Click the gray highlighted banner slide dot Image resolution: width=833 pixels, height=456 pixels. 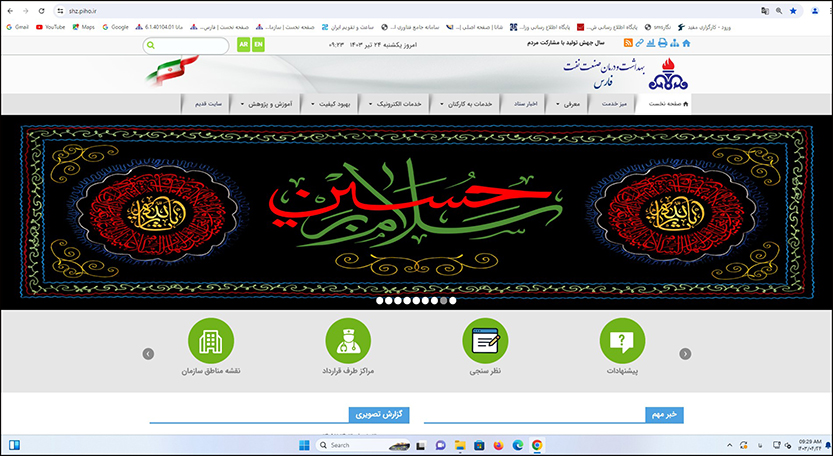pos(443,300)
